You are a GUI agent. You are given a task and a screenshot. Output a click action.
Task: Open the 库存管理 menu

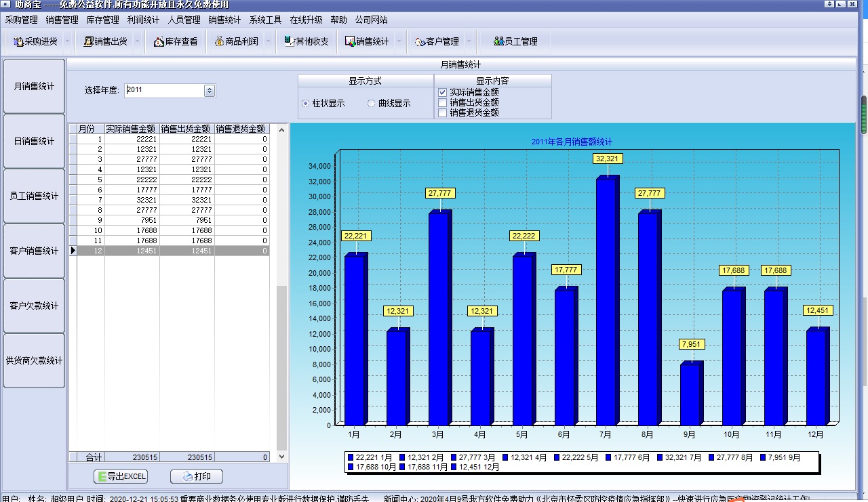pyautogui.click(x=103, y=20)
